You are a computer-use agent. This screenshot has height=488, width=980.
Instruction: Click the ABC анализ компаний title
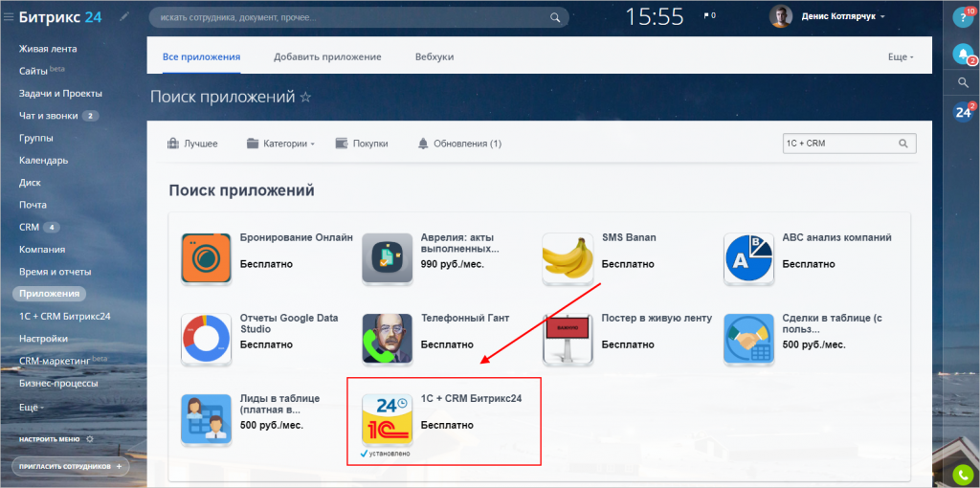[836, 237]
